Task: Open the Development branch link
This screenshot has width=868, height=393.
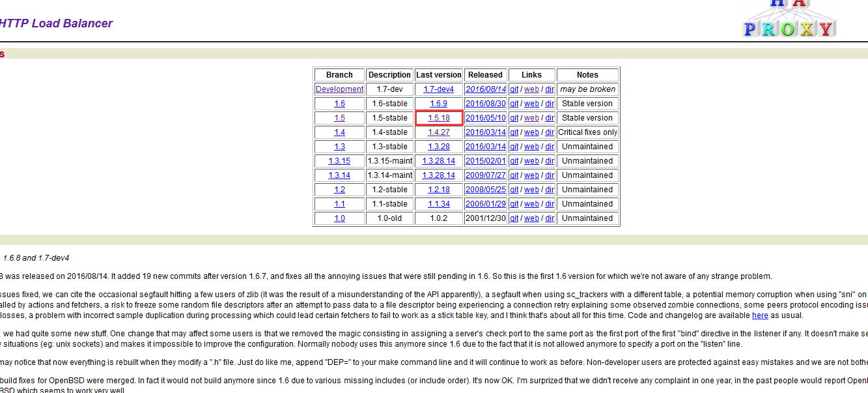Action: point(339,89)
